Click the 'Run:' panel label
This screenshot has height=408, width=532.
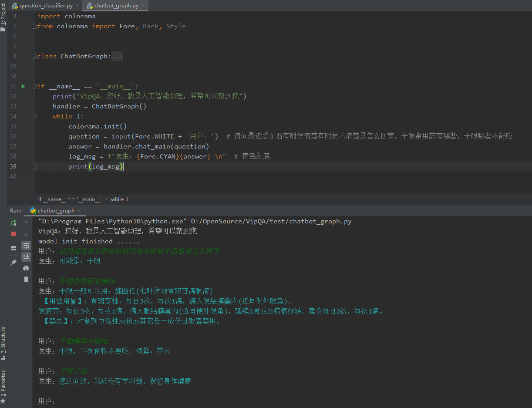click(15, 210)
